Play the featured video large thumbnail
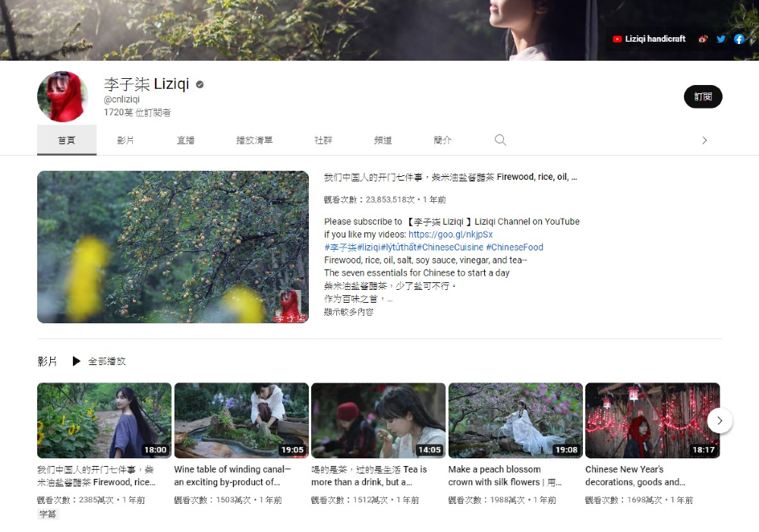 pos(173,247)
